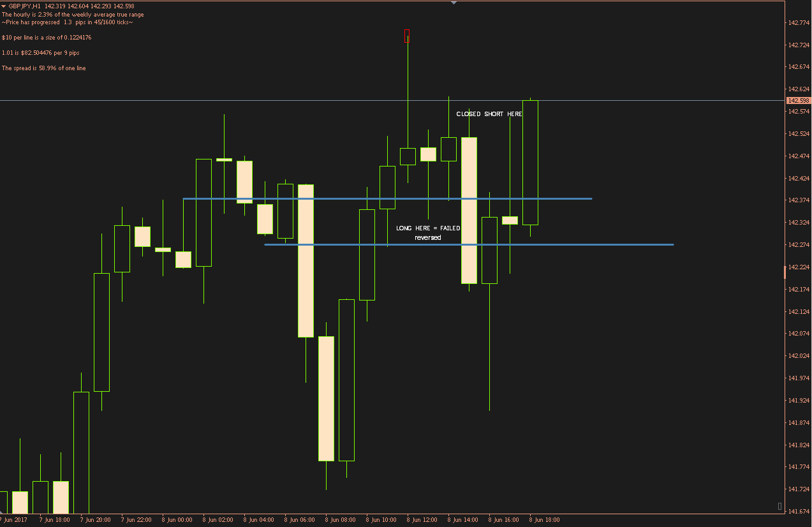
Task: Click the gray scroll thumb beside the price scale
Action: click(x=785, y=272)
